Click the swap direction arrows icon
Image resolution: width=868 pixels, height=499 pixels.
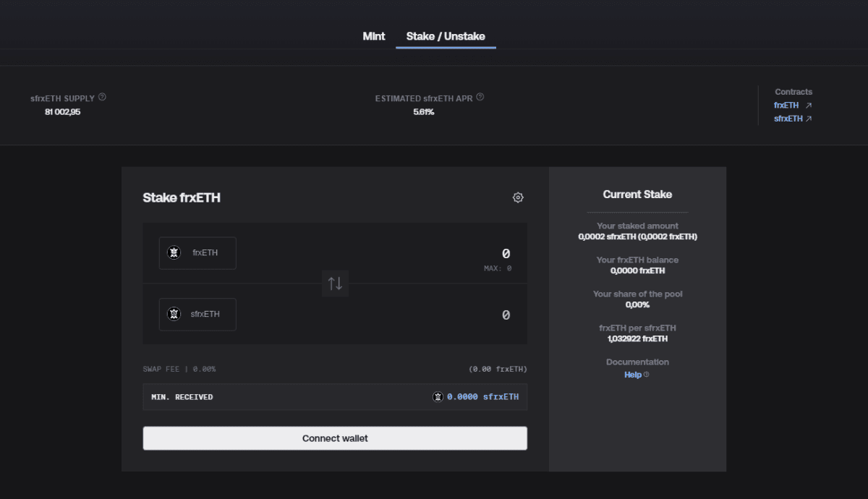pyautogui.click(x=335, y=283)
